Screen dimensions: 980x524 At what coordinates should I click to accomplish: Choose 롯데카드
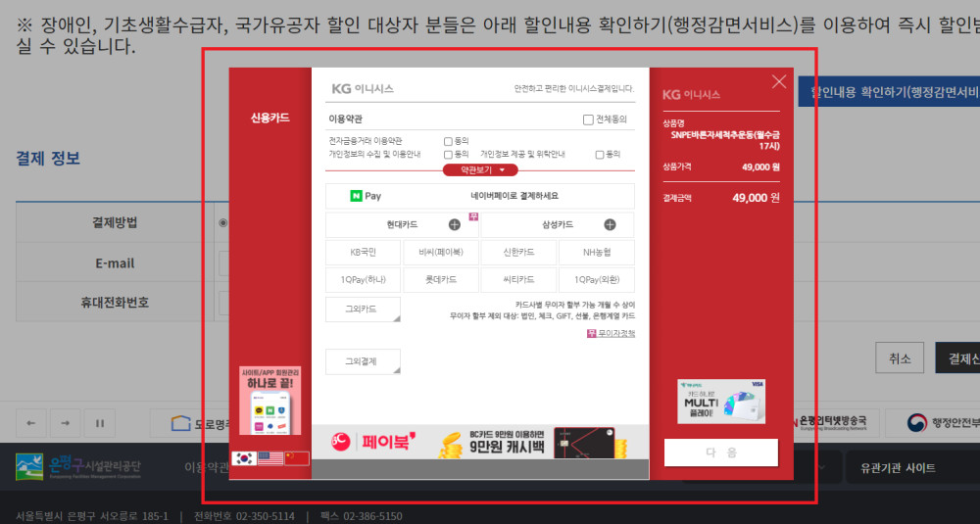coord(441,280)
